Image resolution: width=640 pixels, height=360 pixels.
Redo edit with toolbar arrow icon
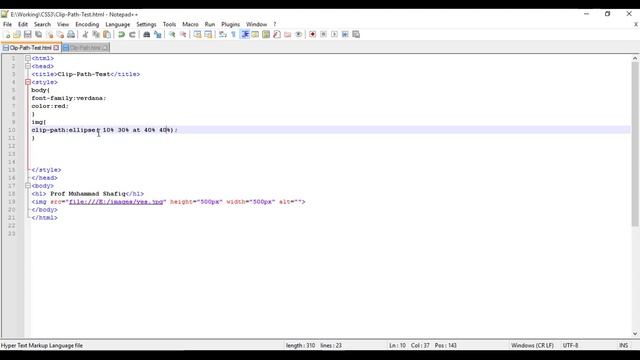click(132, 35)
